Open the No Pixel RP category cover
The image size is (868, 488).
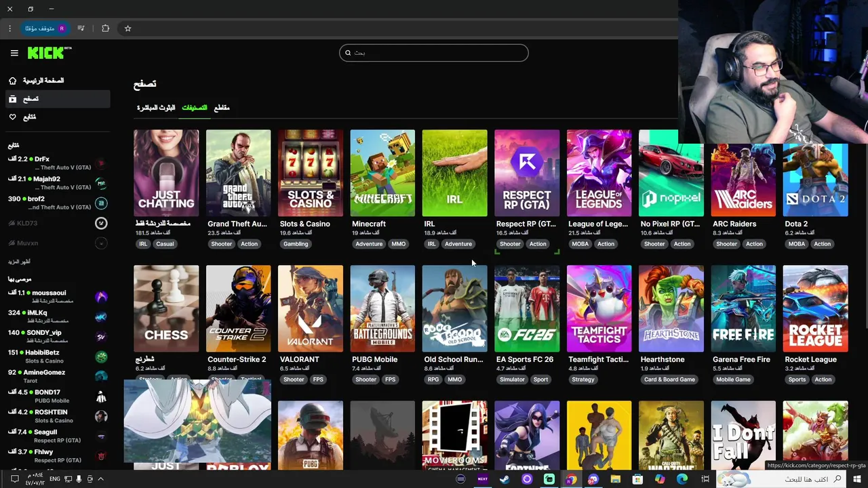point(671,173)
